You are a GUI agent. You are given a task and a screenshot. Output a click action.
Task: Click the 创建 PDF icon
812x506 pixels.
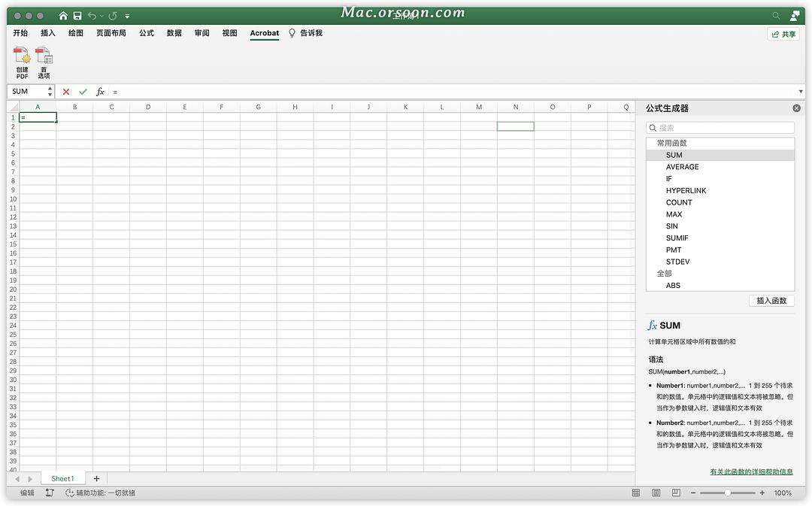(x=22, y=62)
